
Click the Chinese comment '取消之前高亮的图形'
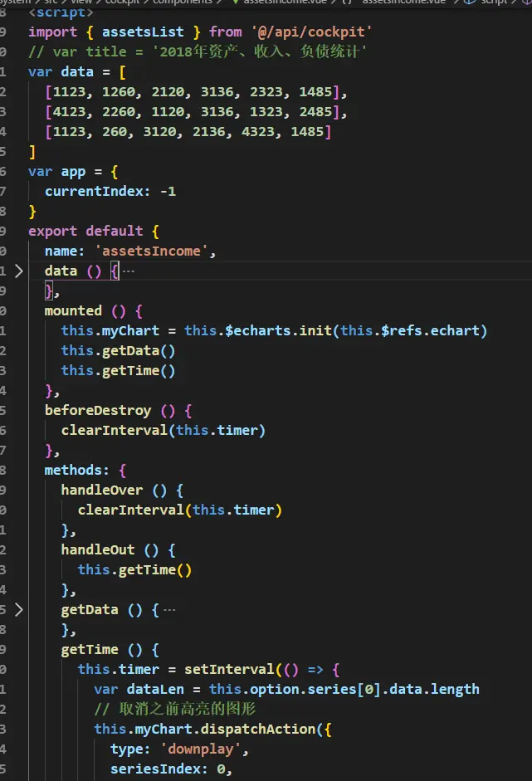188,709
